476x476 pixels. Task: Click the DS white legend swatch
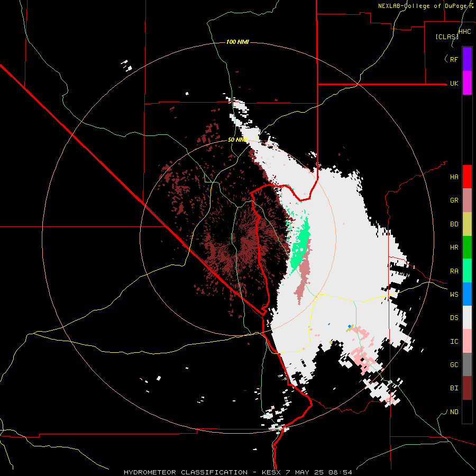pos(467,317)
